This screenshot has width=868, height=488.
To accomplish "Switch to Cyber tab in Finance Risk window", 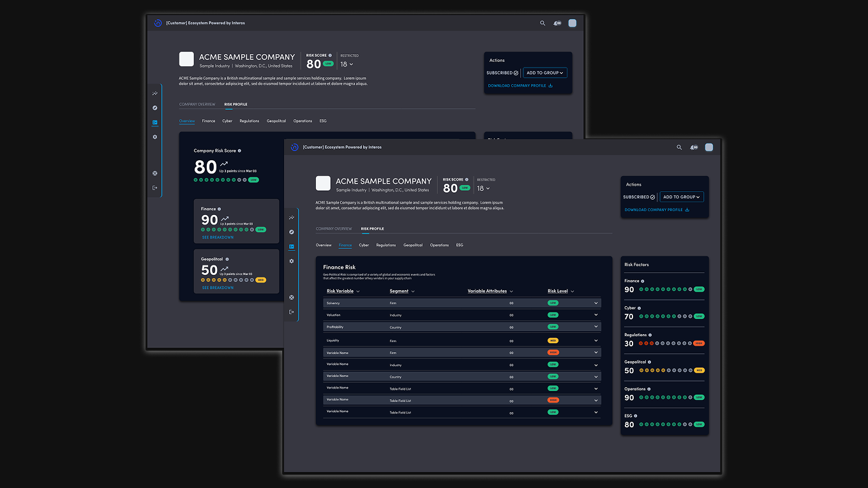I will [364, 245].
